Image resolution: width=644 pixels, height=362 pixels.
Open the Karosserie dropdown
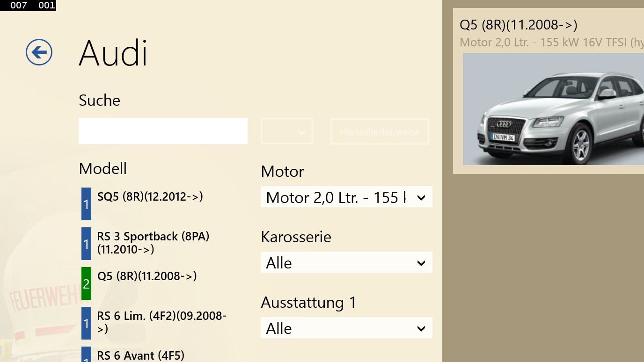pos(346,263)
